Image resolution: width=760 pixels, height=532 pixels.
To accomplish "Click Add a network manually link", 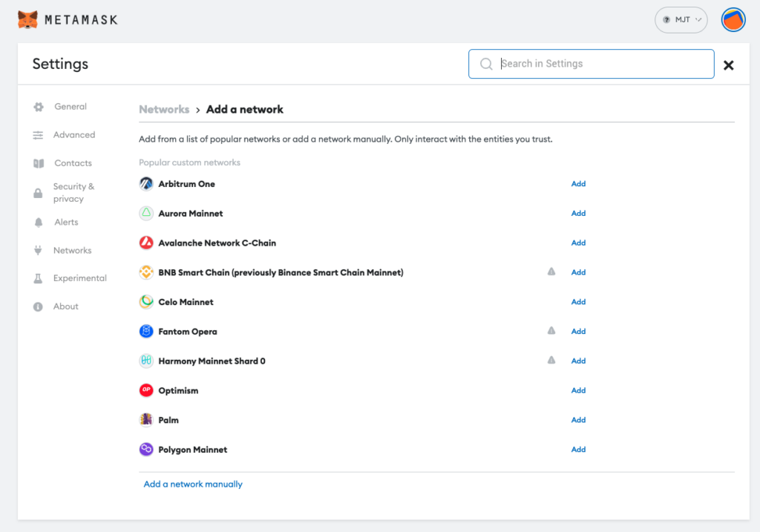I will [x=193, y=485].
